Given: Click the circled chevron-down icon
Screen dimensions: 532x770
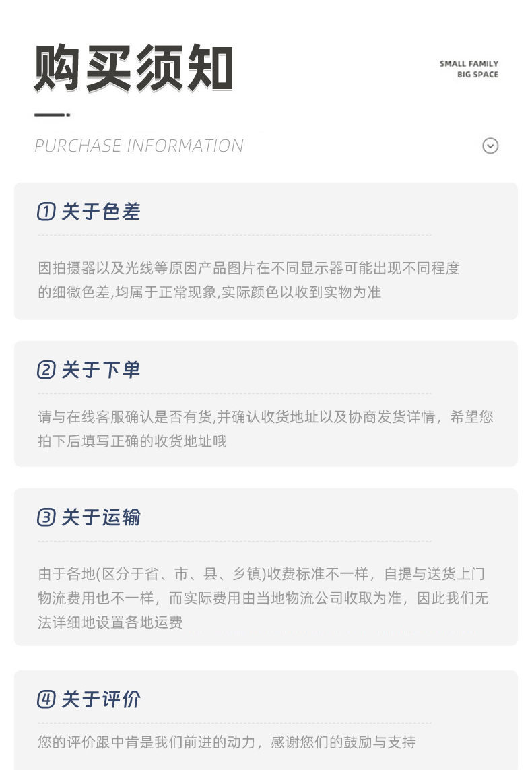Looking at the screenshot, I should 490,146.
